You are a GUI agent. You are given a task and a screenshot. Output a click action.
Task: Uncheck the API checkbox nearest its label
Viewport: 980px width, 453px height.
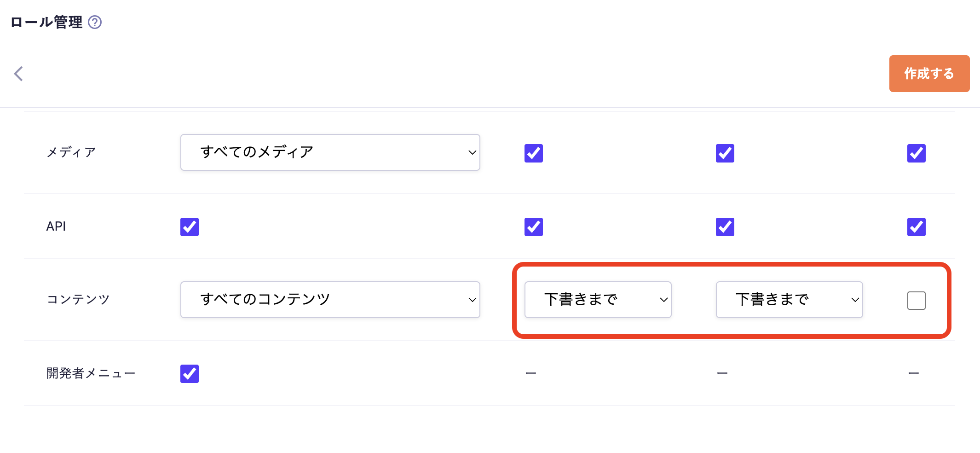[190, 227]
